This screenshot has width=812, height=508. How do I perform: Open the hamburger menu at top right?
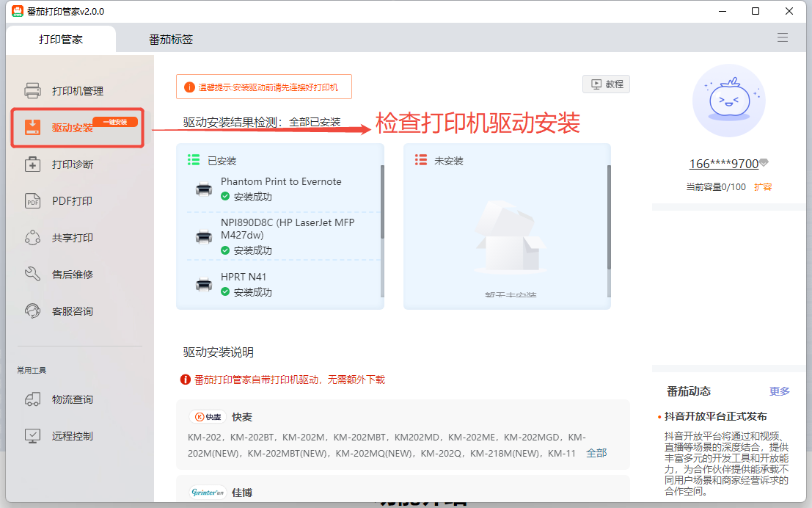coord(783,37)
